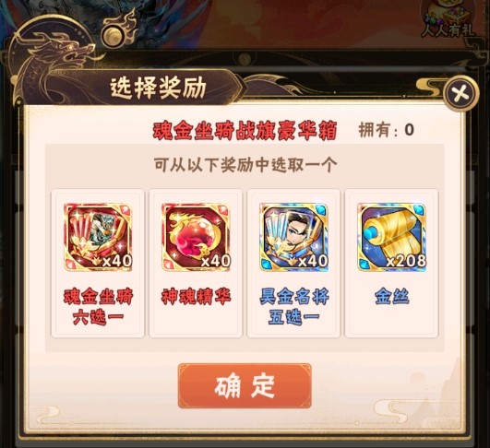Click the 可从以下奖励中选取一个 instruction text

[x=245, y=165]
